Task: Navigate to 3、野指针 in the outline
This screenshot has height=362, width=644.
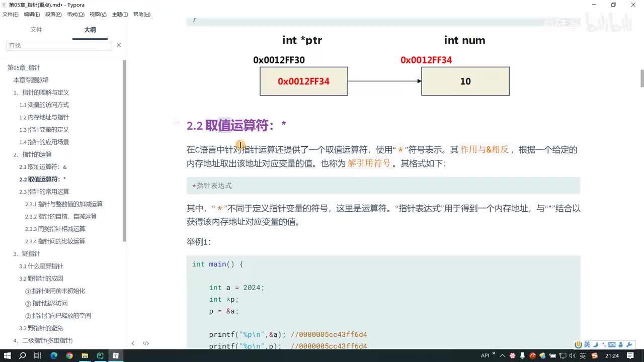Action: [27, 254]
